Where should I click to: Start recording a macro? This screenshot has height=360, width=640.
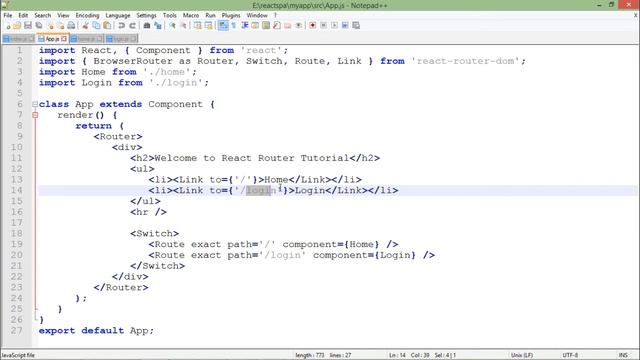[x=313, y=25]
